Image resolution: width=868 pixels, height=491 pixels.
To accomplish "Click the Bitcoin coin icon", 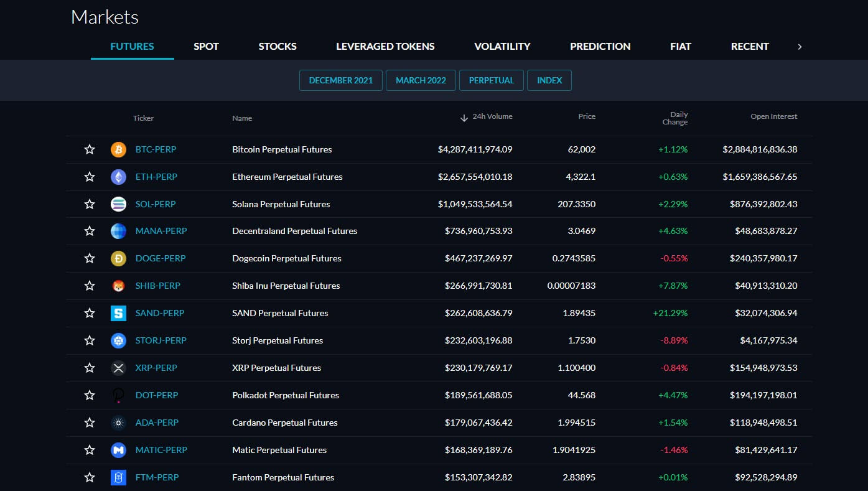I will [118, 149].
